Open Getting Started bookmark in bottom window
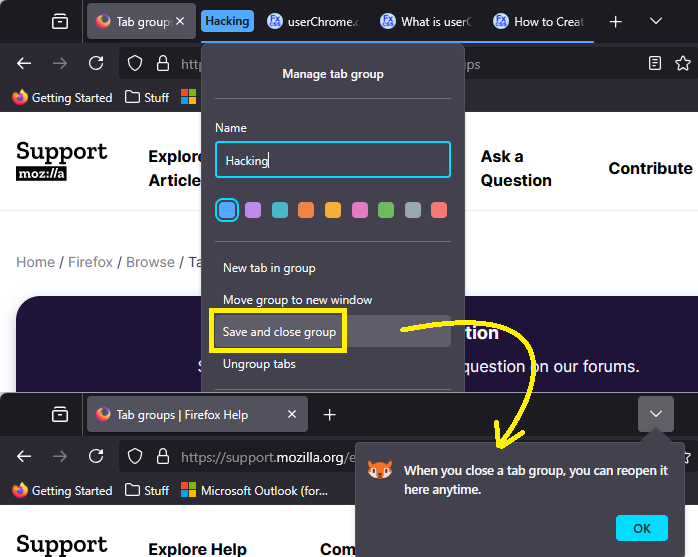The width and height of the screenshot is (698, 557). 62,491
